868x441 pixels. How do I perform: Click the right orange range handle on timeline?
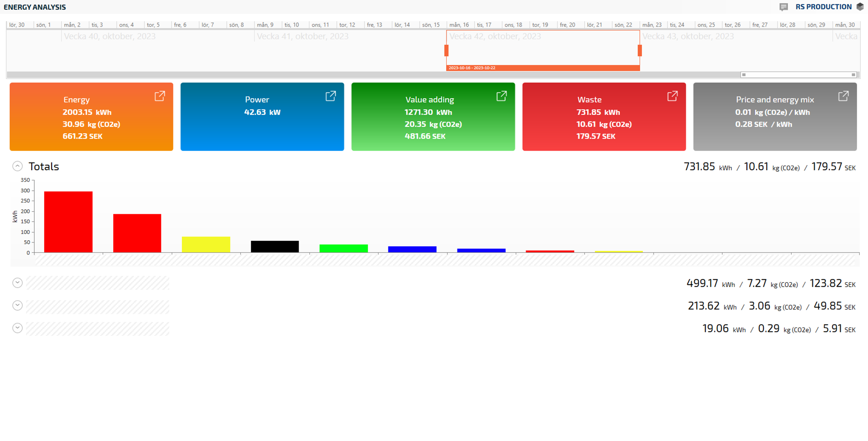click(x=639, y=51)
